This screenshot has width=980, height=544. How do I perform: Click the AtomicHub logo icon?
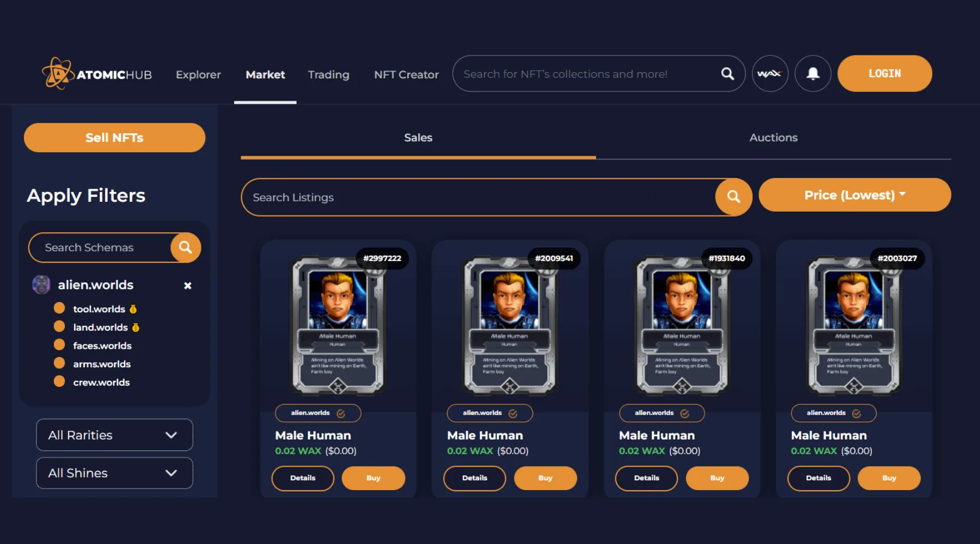click(x=58, y=73)
